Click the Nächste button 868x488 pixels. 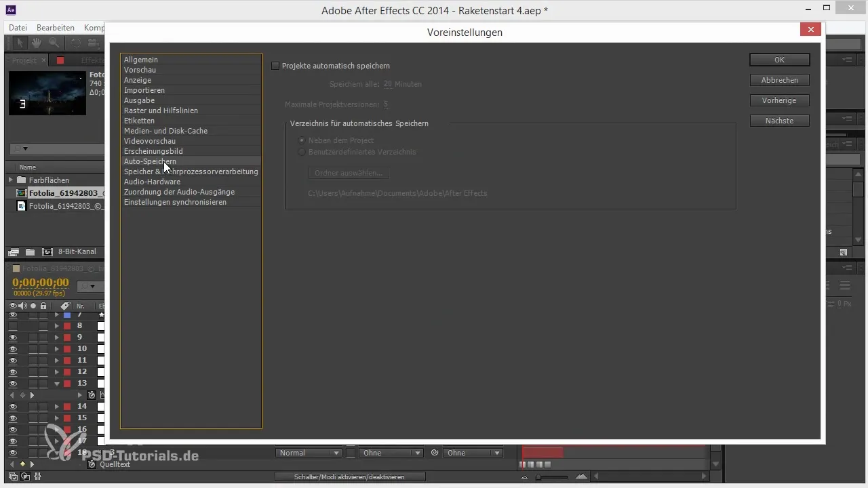point(780,121)
